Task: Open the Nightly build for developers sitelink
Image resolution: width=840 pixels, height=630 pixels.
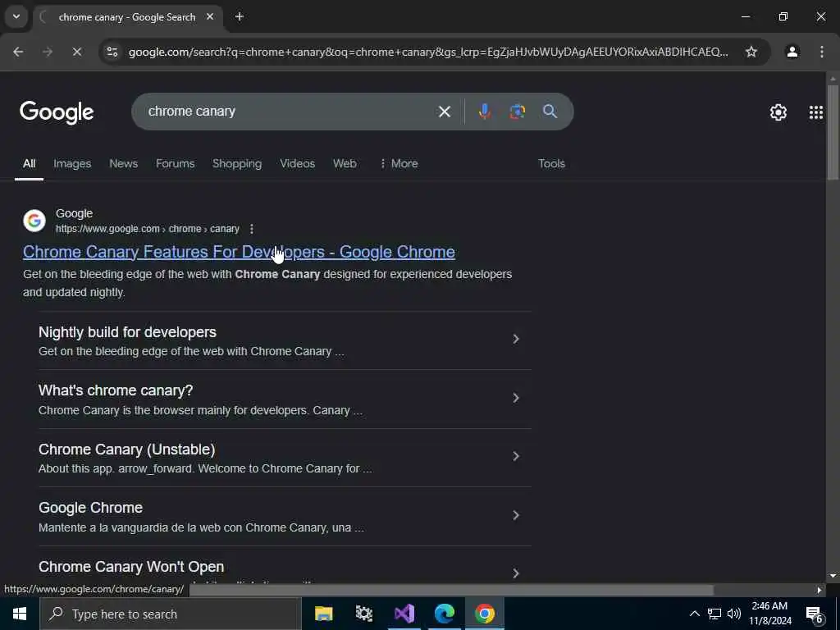Action: coord(127,332)
